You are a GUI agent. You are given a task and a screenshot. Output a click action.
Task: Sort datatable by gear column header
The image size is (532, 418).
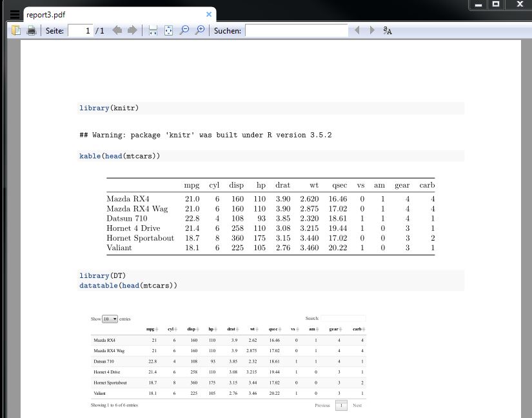click(334, 329)
